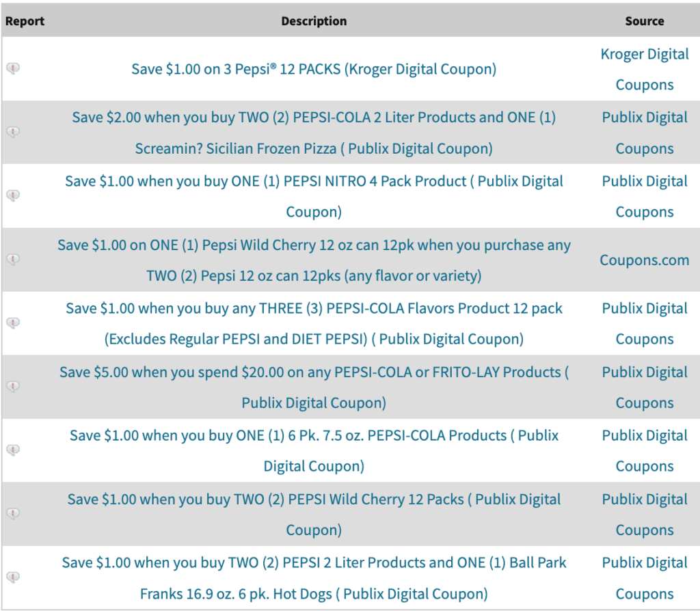This screenshot has height=611, width=700.
Task: Open the Save $5.00 when you spend $20.00 coupon
Action: click(x=314, y=372)
